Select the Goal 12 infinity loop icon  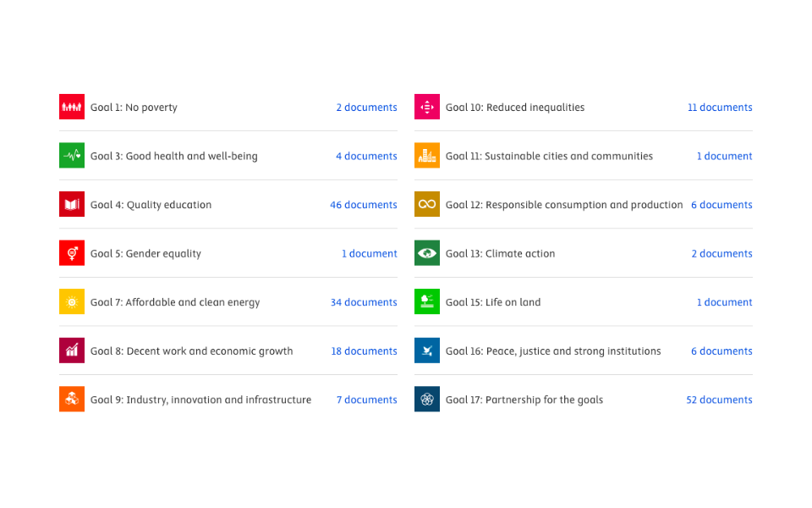pyautogui.click(x=427, y=204)
